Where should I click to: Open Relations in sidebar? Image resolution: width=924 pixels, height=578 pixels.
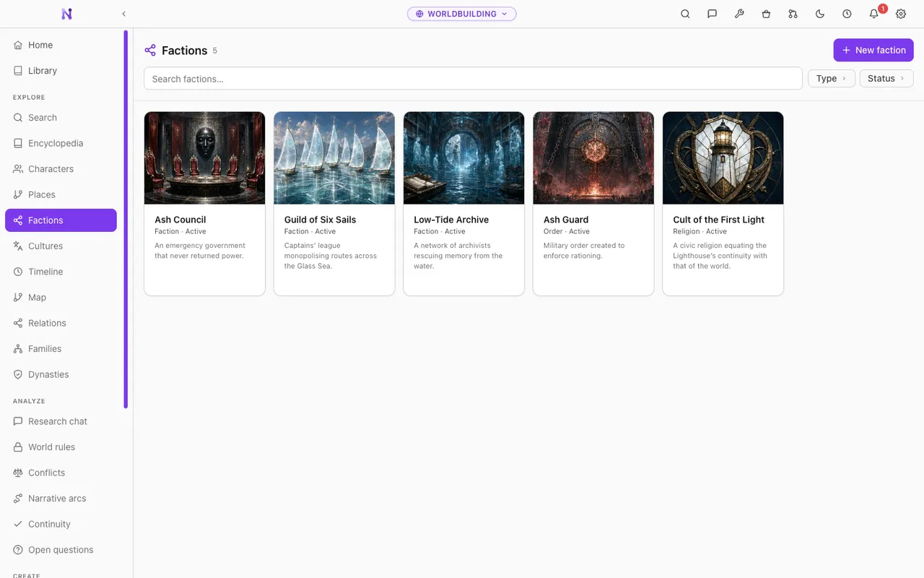(x=61, y=323)
